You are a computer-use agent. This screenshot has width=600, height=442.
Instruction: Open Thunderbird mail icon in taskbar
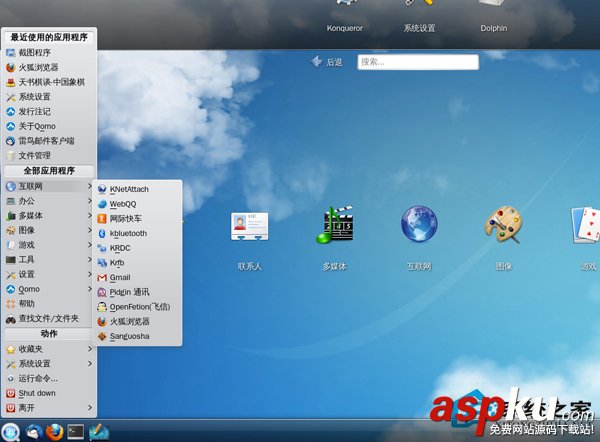pyautogui.click(x=34, y=432)
